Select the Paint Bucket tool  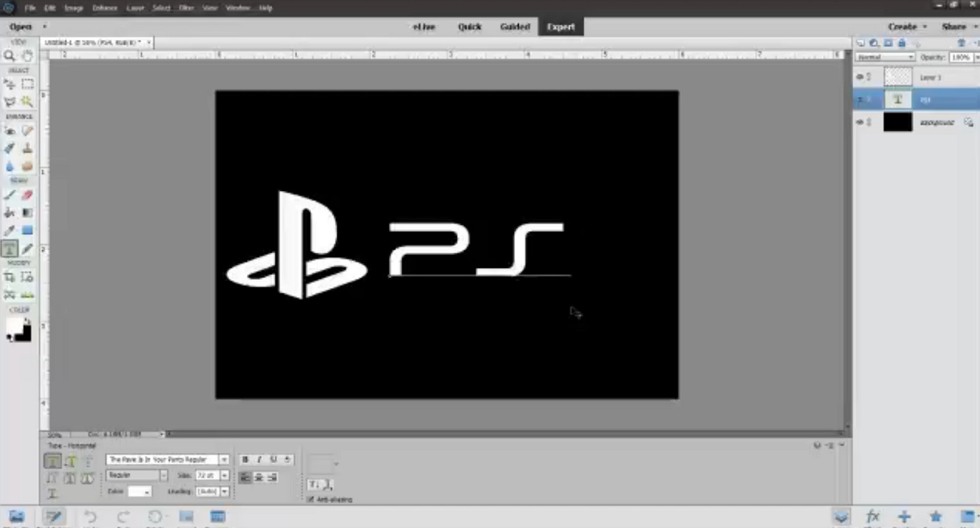9,212
